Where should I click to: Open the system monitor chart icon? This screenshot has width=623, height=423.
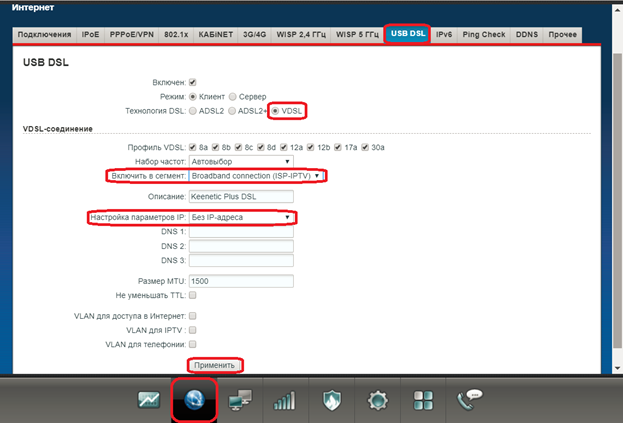coord(148,400)
